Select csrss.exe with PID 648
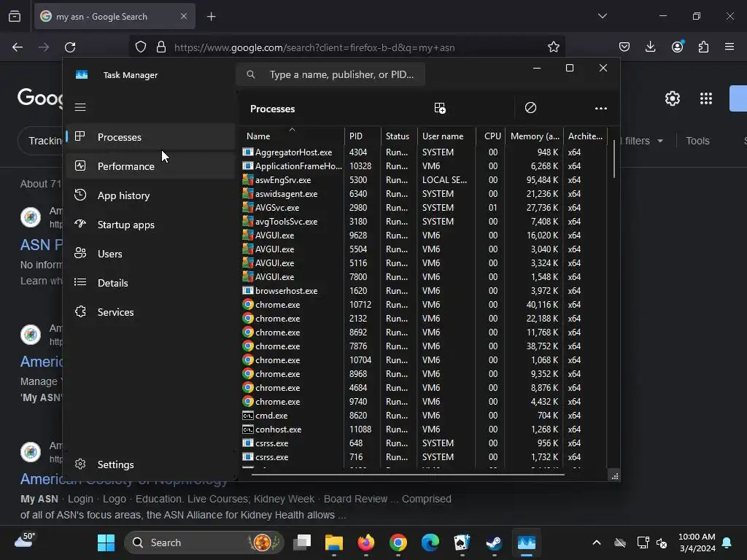 click(424, 443)
